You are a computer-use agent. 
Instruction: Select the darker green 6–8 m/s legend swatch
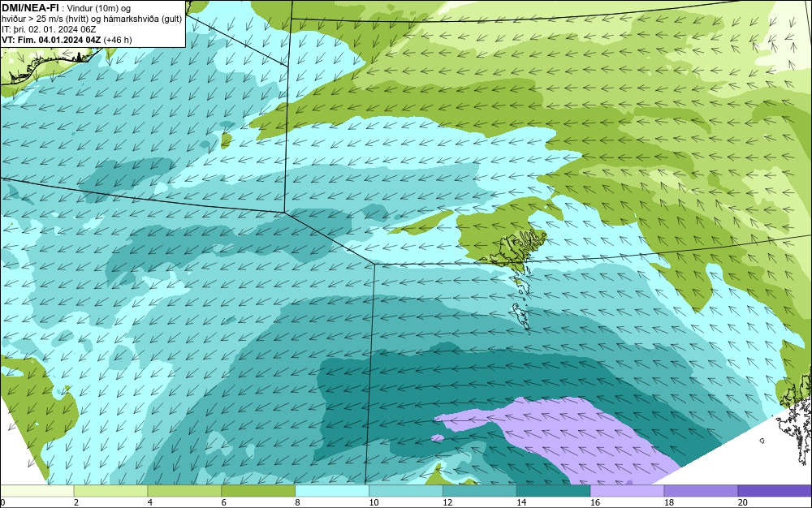coord(258,491)
